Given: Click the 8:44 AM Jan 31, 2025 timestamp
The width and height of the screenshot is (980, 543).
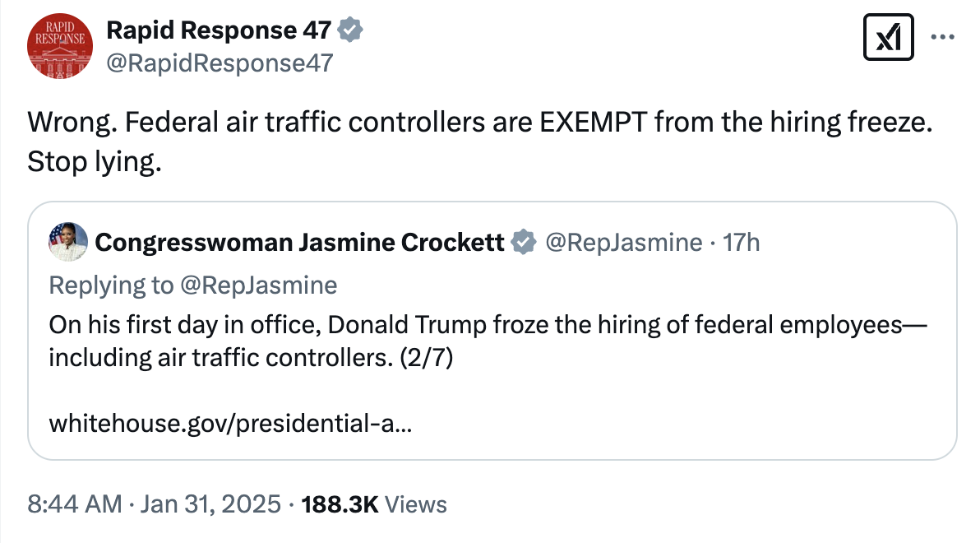Looking at the screenshot, I should (155, 504).
